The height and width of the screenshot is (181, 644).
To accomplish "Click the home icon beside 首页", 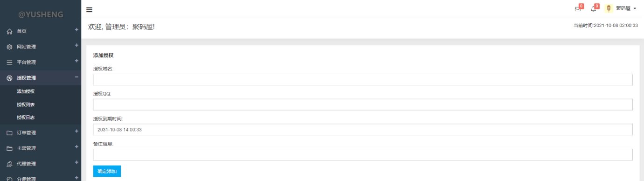I will [9, 31].
